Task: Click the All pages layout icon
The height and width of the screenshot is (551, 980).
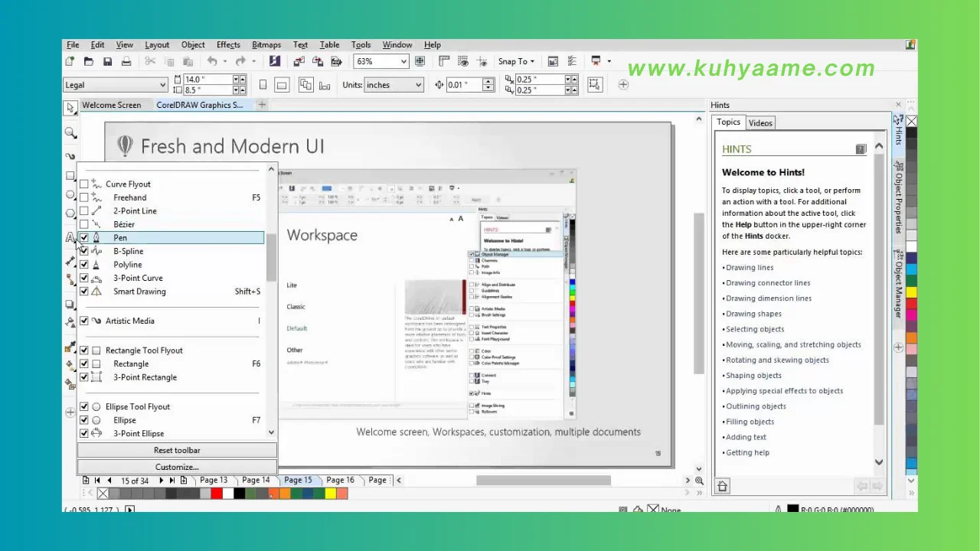Action: (x=306, y=85)
